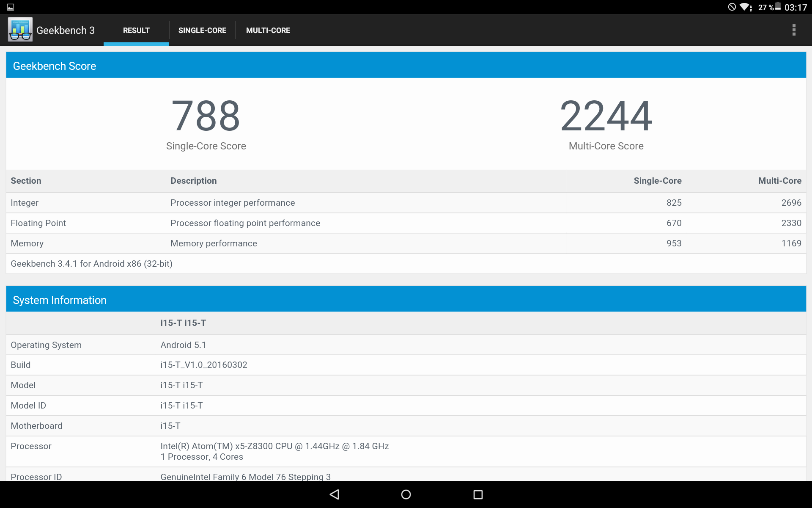The image size is (812, 508).
Task: Select the Floating Point row label
Action: [38, 223]
